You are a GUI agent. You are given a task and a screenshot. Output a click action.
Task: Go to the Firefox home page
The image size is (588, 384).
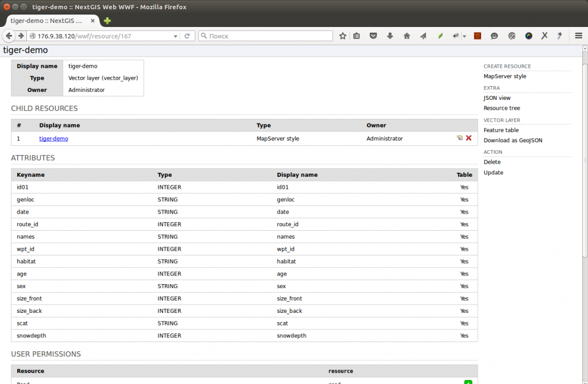click(407, 36)
